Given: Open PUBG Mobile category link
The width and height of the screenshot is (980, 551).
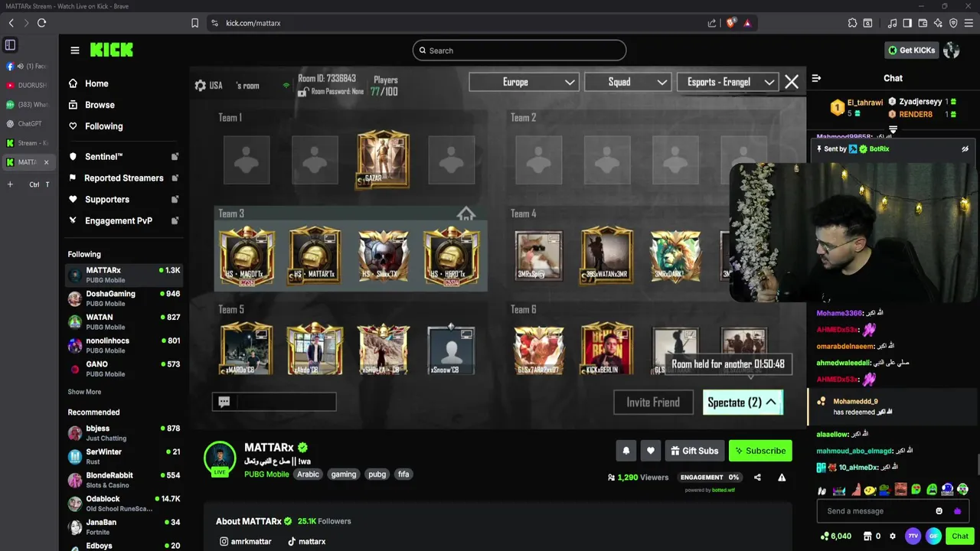Looking at the screenshot, I should 266,474.
